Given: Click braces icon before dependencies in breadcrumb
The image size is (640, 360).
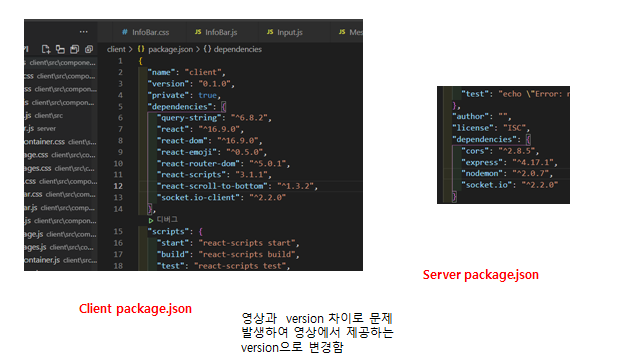Looking at the screenshot, I should tap(207, 49).
